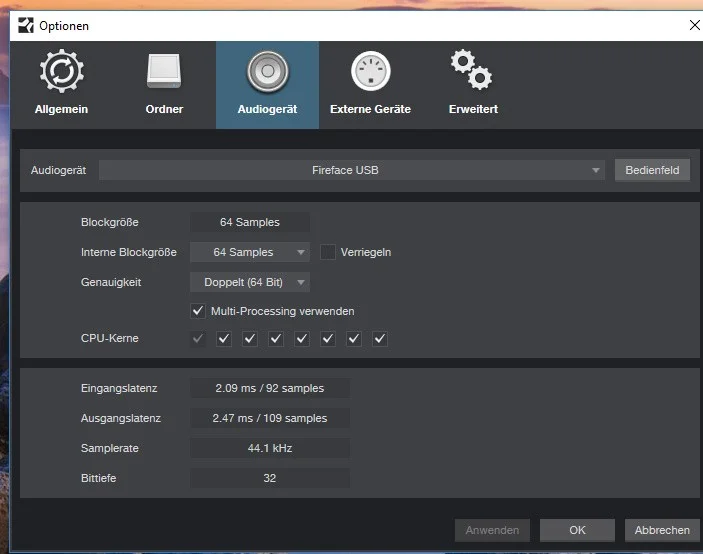Click the Blockgröße 64 Samples field
This screenshot has height=554, width=703.
pyautogui.click(x=250, y=222)
